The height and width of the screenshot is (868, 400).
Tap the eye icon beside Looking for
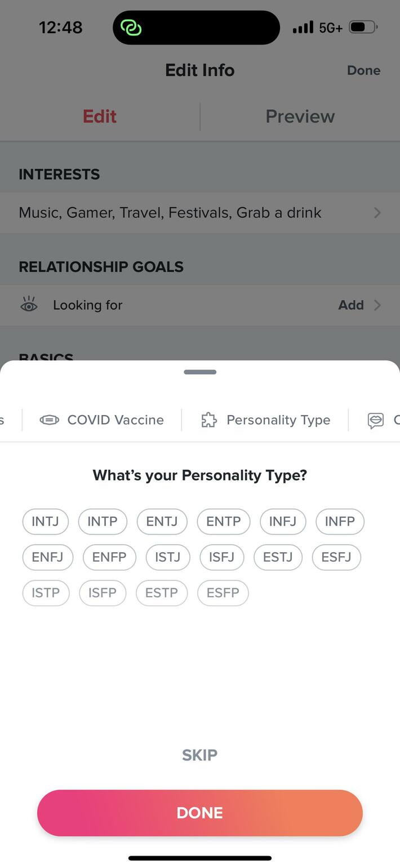click(29, 305)
